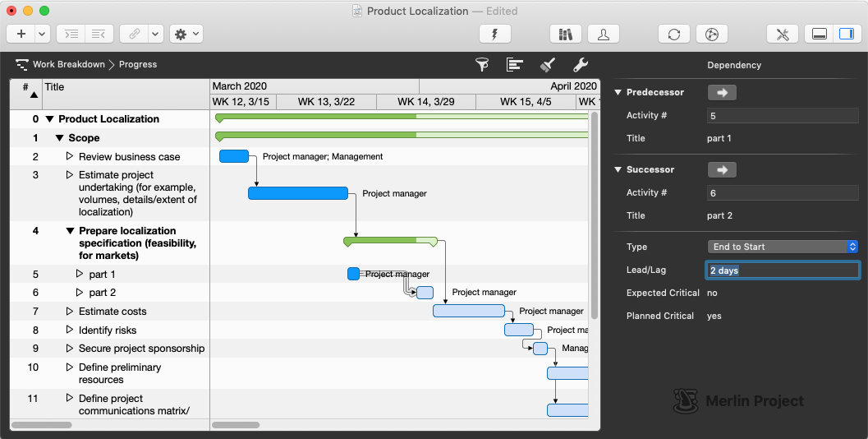The width and height of the screenshot is (868, 439).
Task: Open the wrench view settings icon
Action: click(x=580, y=65)
